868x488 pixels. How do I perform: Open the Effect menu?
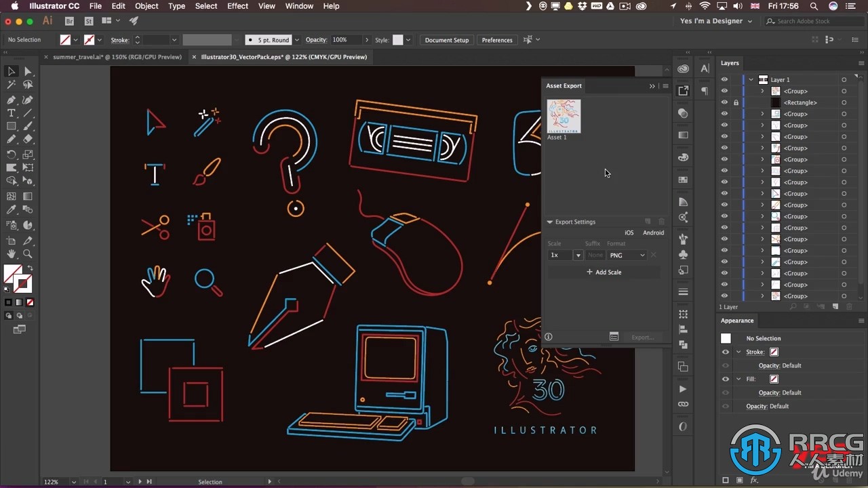pyautogui.click(x=237, y=6)
